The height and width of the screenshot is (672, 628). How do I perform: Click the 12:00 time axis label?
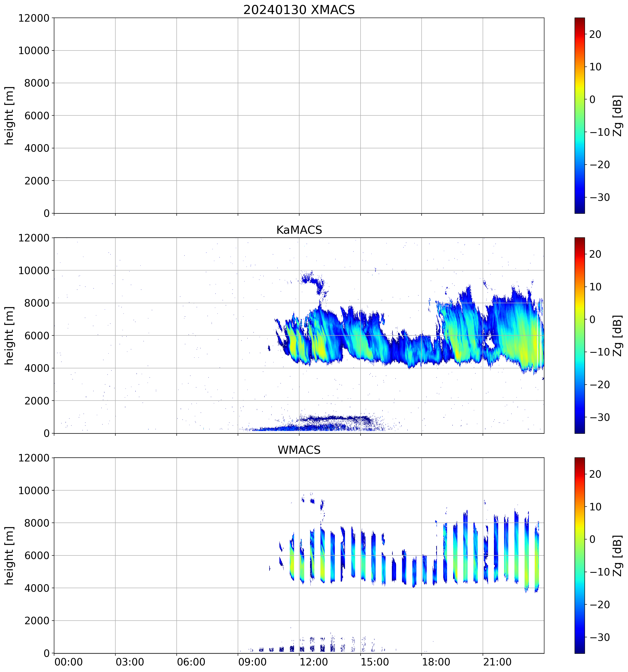point(313,662)
